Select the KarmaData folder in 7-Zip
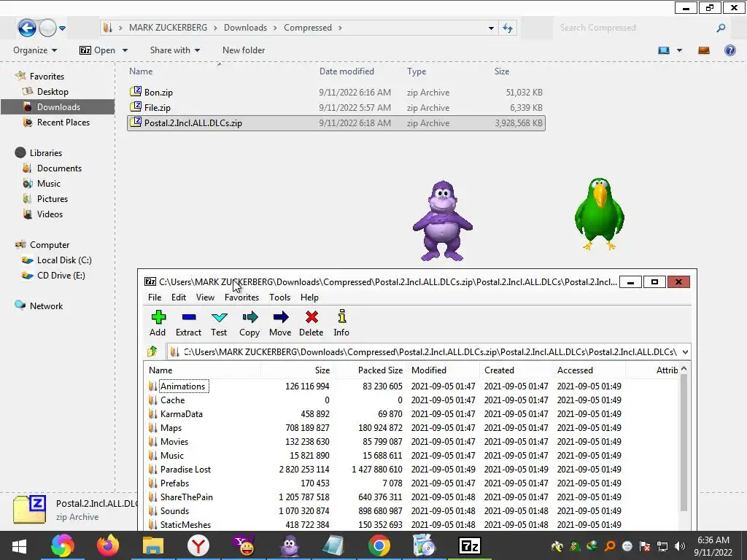 pos(181,414)
